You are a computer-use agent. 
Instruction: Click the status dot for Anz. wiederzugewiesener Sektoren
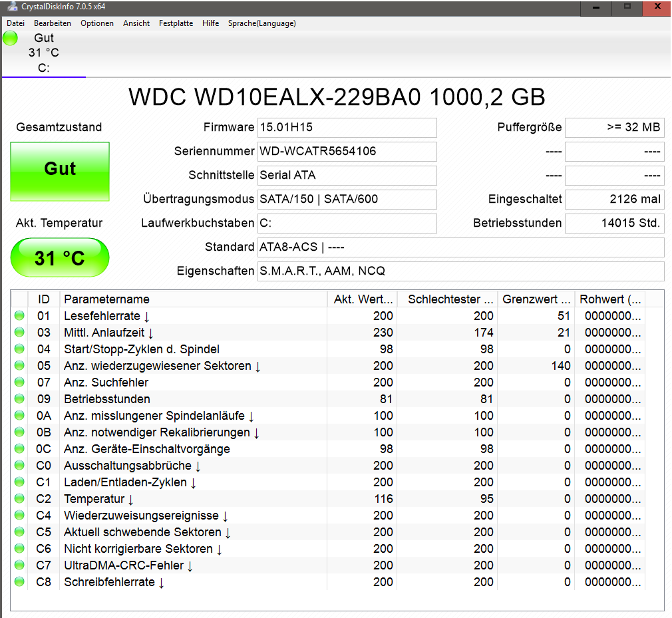19,366
